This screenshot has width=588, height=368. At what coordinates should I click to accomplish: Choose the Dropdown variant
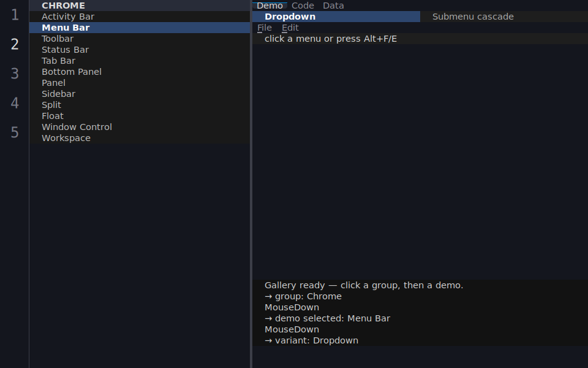click(x=336, y=17)
